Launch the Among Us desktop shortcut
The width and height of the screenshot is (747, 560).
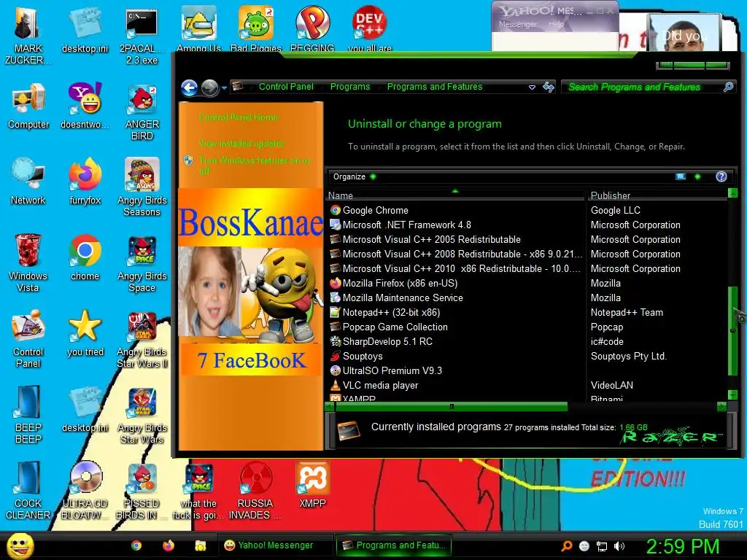coord(198,28)
